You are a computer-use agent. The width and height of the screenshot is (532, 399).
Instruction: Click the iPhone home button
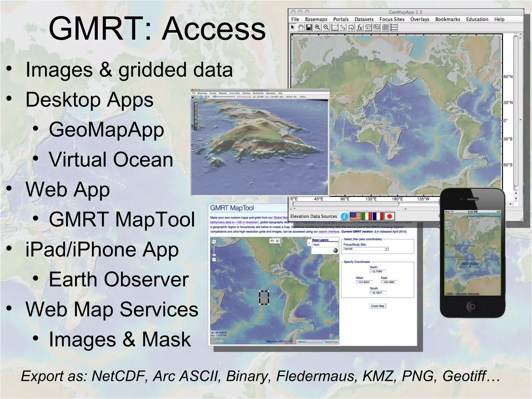click(x=472, y=307)
